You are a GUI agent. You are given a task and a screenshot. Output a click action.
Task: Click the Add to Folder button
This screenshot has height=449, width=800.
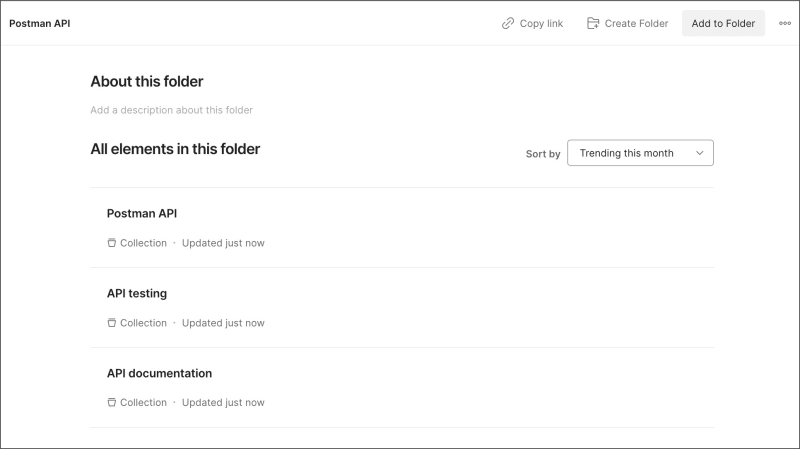[x=723, y=23]
